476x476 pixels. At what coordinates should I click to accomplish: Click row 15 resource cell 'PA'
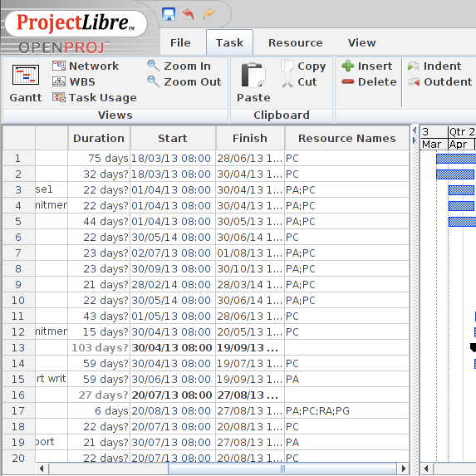coord(347,379)
